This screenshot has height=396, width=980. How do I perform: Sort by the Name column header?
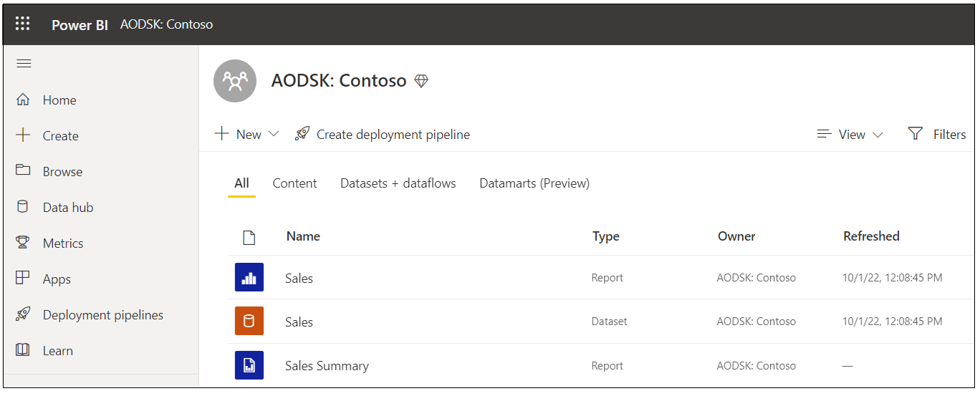(303, 236)
